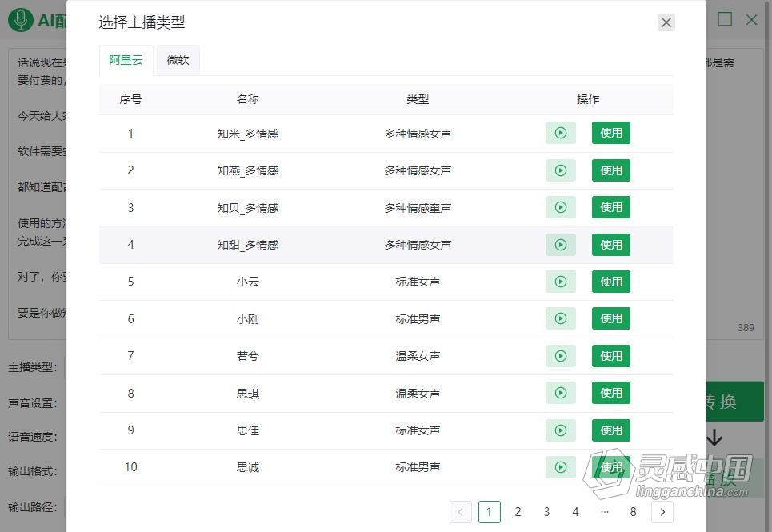Image resolution: width=772 pixels, height=532 pixels.
Task: Click the 多种情感童声 type cell
Action: click(x=418, y=208)
